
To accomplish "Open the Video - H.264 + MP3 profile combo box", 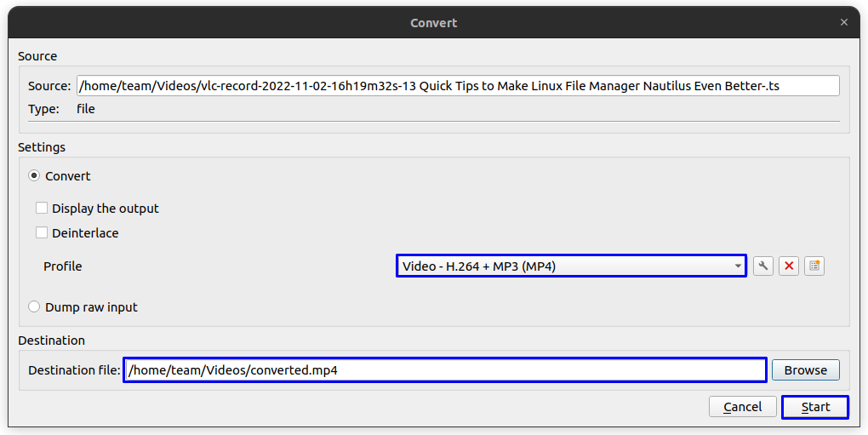I will coord(571,266).
